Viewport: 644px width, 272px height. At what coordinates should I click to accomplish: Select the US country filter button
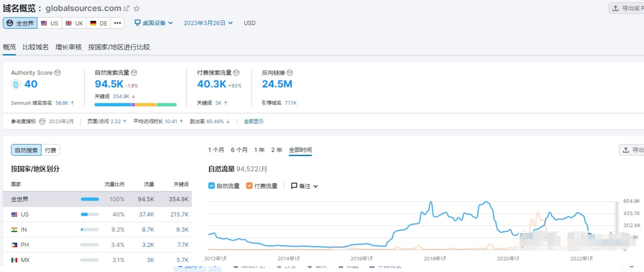click(x=50, y=23)
